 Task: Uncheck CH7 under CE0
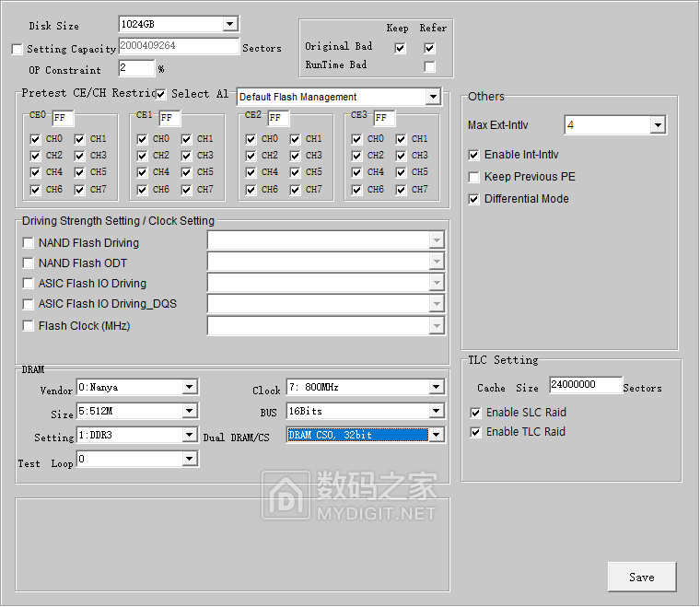pos(79,190)
